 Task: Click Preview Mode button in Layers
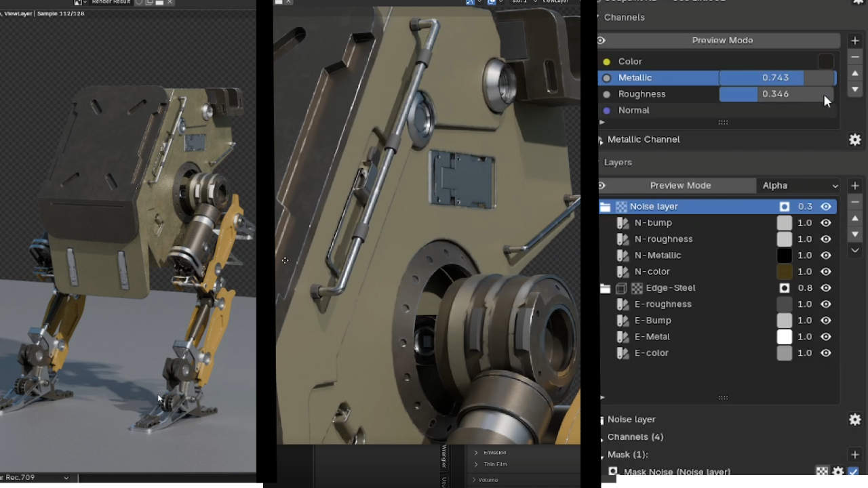coord(680,186)
